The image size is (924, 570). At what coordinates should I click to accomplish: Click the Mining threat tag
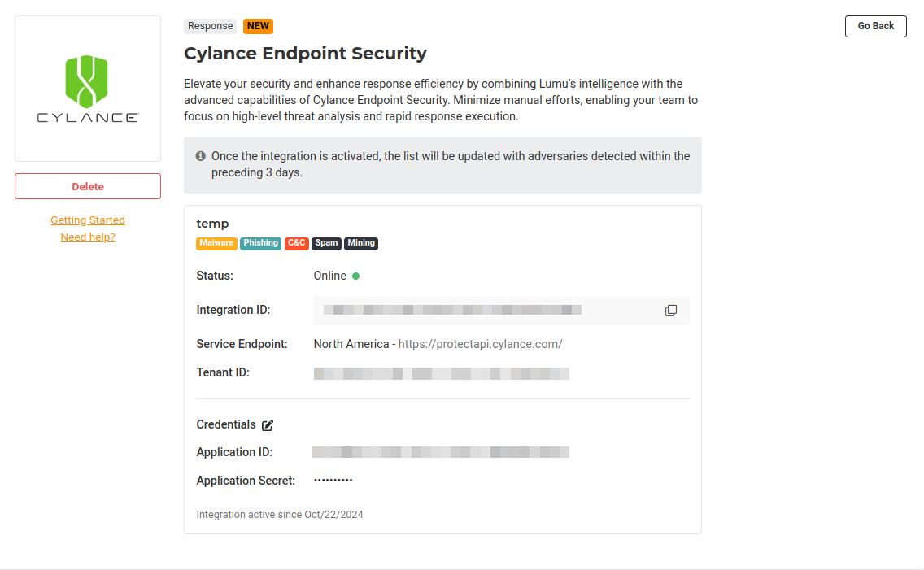point(361,243)
